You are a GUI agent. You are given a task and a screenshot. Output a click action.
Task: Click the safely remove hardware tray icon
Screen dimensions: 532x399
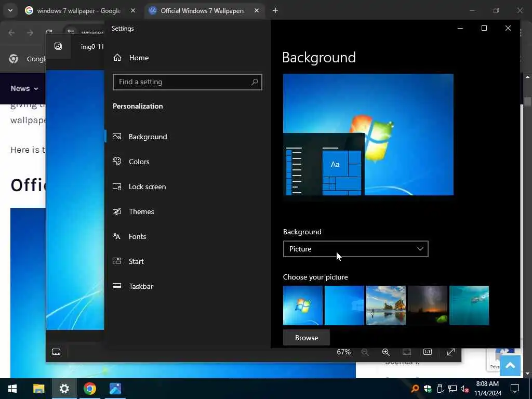point(440,389)
